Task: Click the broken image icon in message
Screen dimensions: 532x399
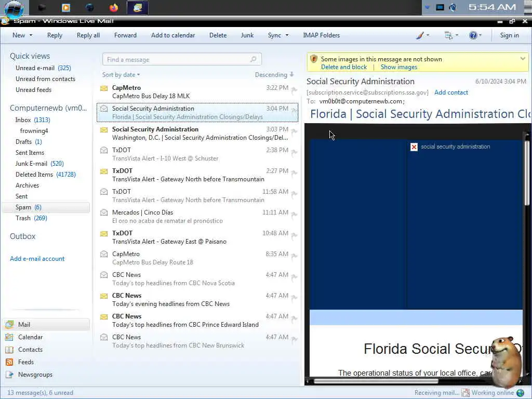Action: point(414,147)
